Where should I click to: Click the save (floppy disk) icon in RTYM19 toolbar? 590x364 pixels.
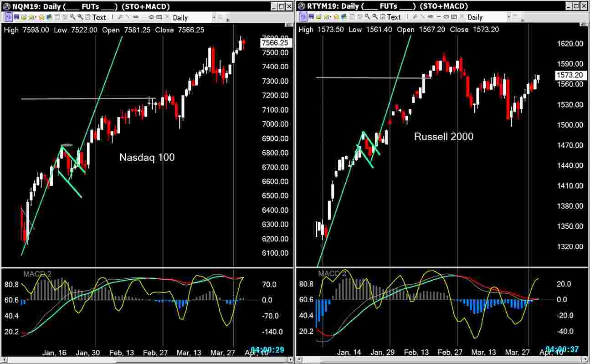click(311, 17)
